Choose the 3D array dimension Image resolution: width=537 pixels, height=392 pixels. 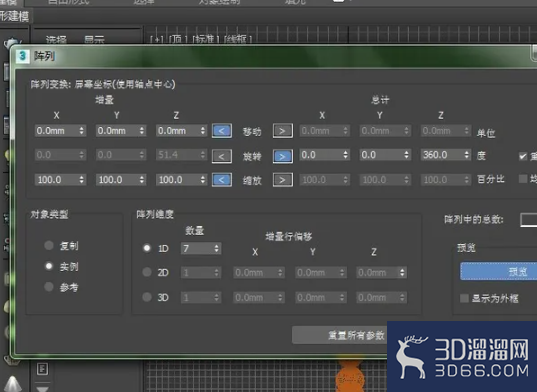pos(147,297)
